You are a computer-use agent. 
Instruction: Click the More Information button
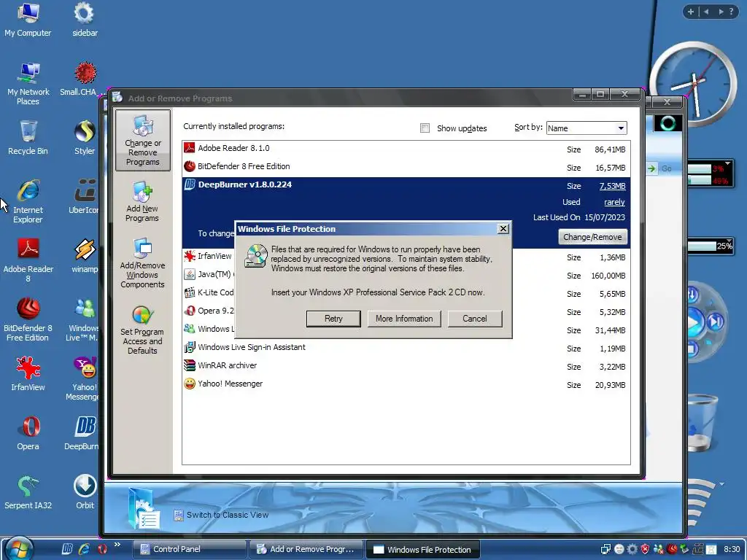(x=404, y=319)
